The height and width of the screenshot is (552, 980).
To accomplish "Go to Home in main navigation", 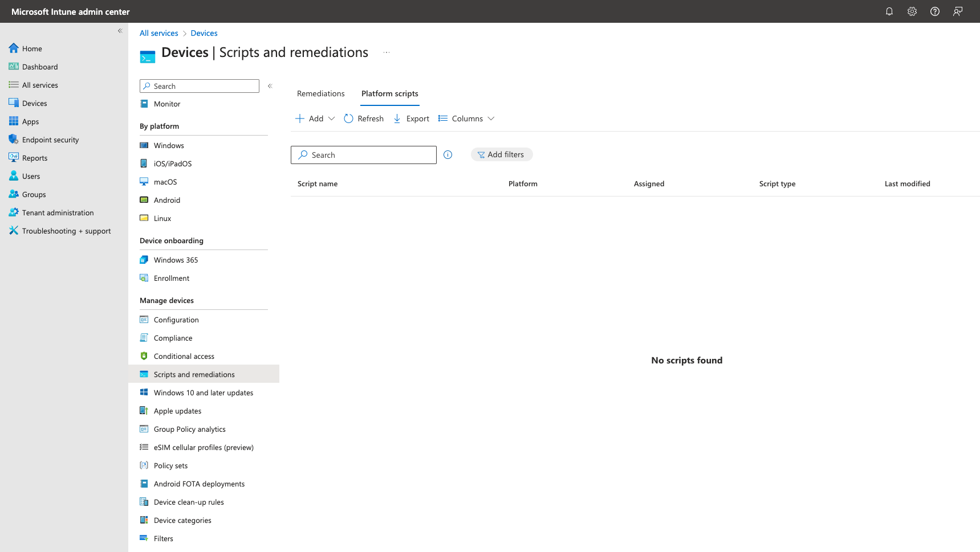I will 32,48.
